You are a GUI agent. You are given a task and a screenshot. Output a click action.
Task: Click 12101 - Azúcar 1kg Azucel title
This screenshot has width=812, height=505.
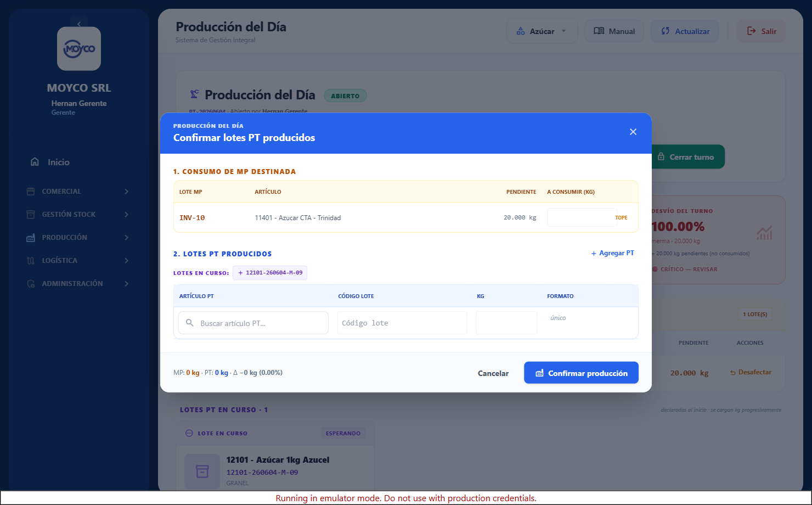point(278,460)
